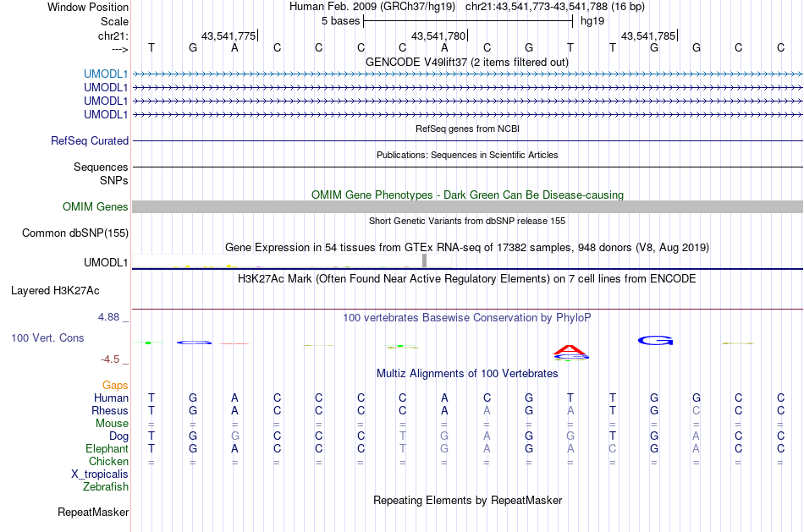This screenshot has height=532, width=804.
Task: Click the Basewise Conservation by PhyloP title
Action: (467, 318)
